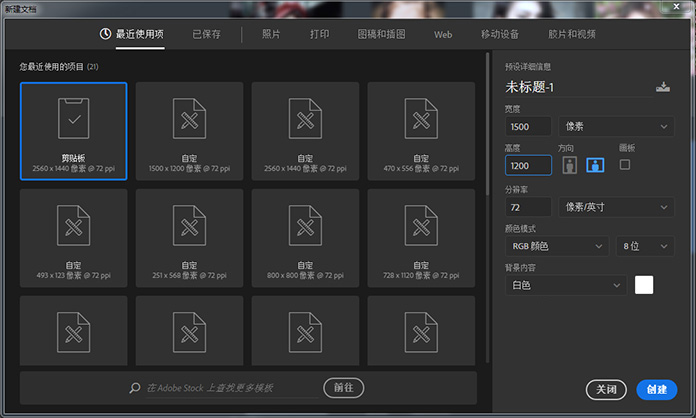Choose the 自定 800 x 800 preset
This screenshot has height=418, width=696.
click(x=305, y=238)
